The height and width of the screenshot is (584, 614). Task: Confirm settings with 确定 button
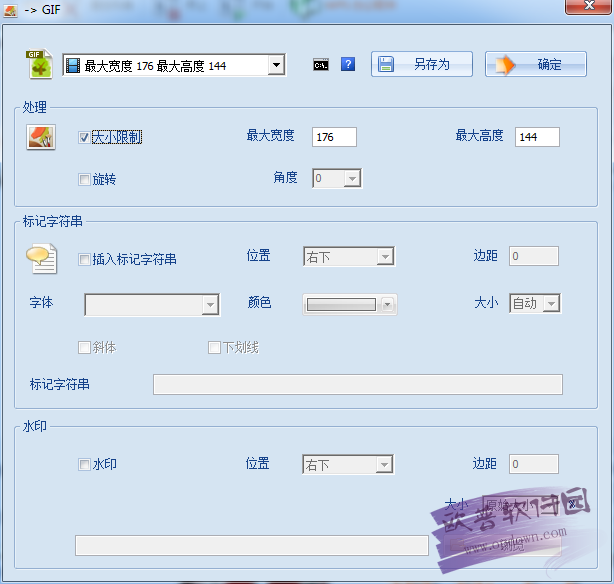(x=536, y=64)
